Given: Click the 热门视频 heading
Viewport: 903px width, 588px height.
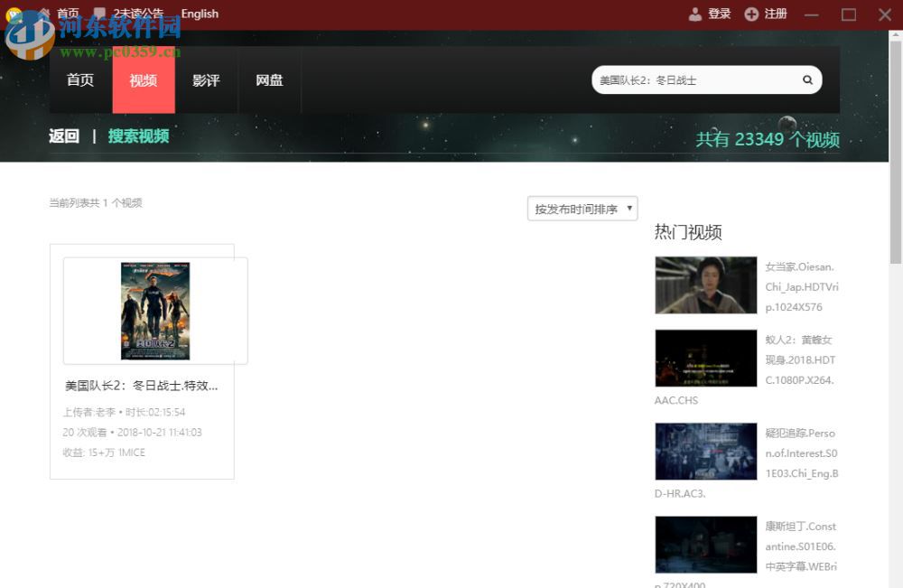Looking at the screenshot, I should (x=688, y=232).
